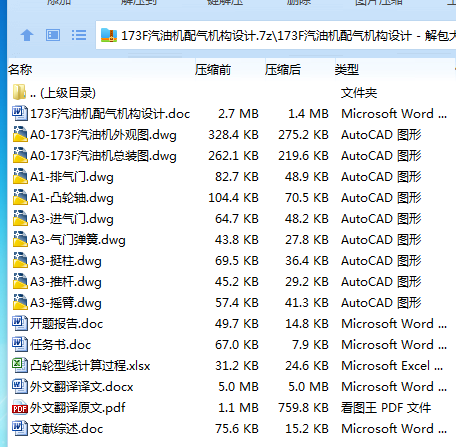Select file 开题报告.doc
This screenshot has width=456, height=447.
point(67,324)
